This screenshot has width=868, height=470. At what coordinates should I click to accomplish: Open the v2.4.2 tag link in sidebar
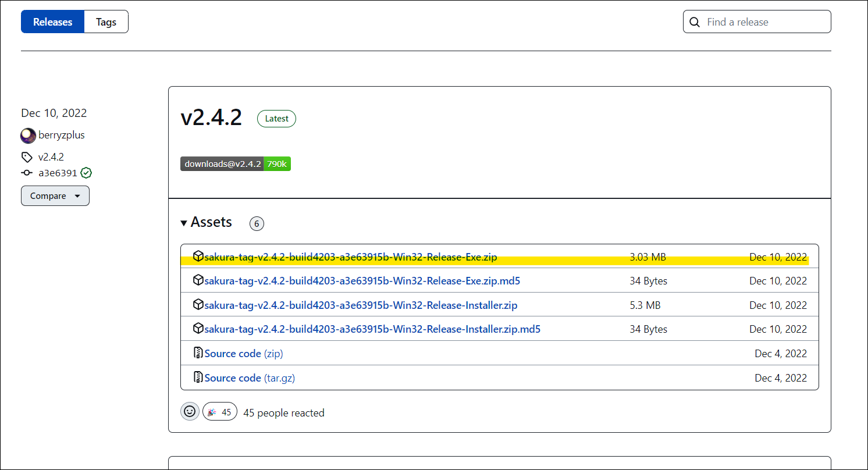[x=51, y=157]
